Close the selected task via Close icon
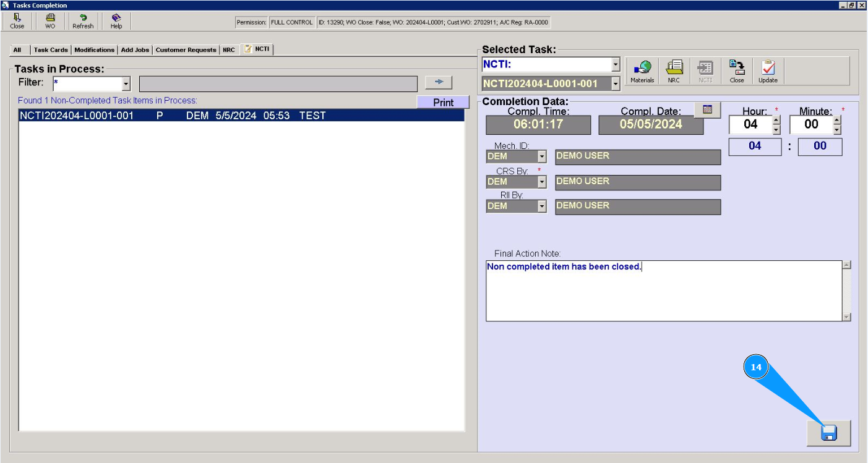The width and height of the screenshot is (868, 463). (x=737, y=72)
